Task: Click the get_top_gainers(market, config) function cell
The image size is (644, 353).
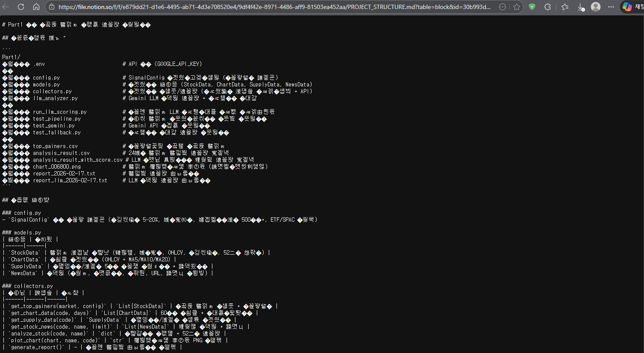Action: point(58,306)
